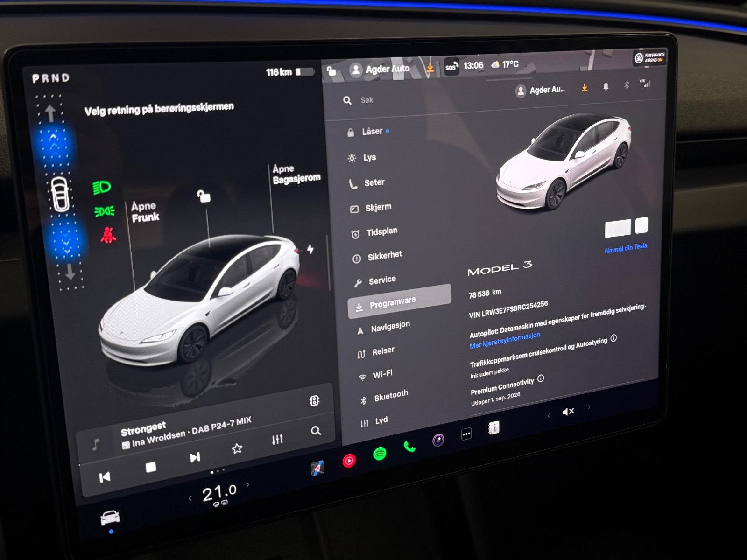Open all apps three-dot icon
Screen dimensions: 747x560
(x=466, y=434)
